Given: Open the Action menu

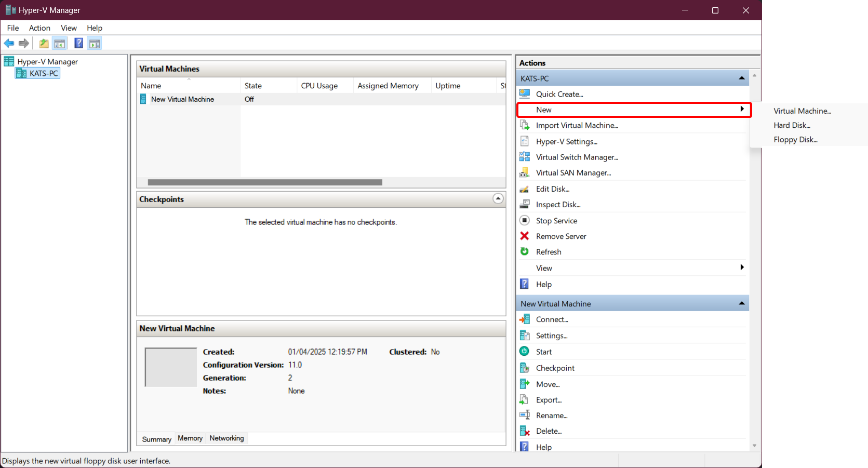Looking at the screenshot, I should [x=39, y=28].
